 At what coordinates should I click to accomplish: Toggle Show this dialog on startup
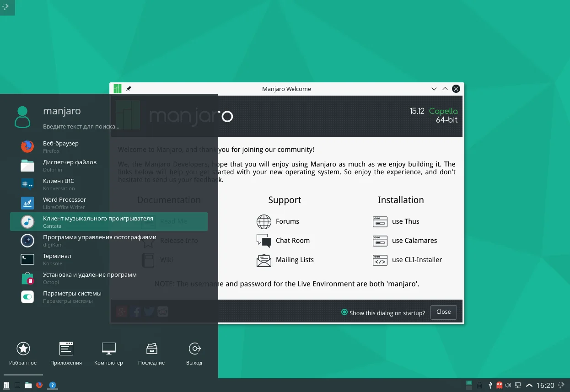click(x=344, y=312)
